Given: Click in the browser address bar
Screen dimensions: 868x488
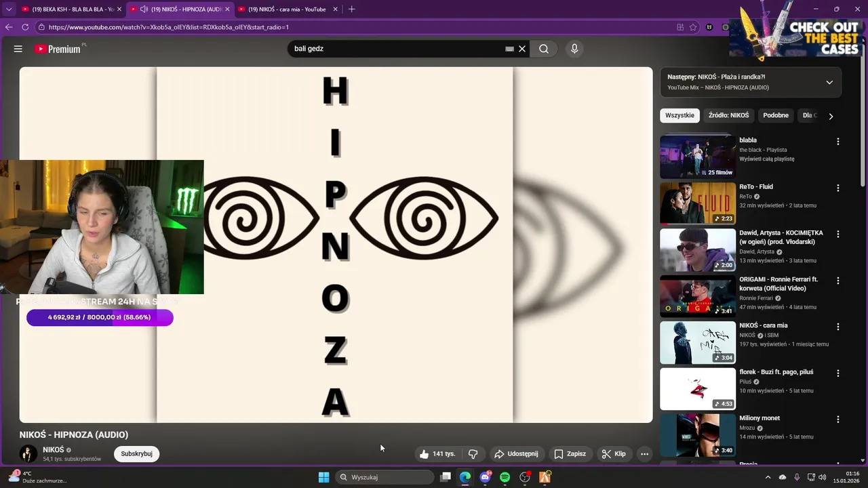Looking at the screenshot, I should pyautogui.click(x=353, y=27).
